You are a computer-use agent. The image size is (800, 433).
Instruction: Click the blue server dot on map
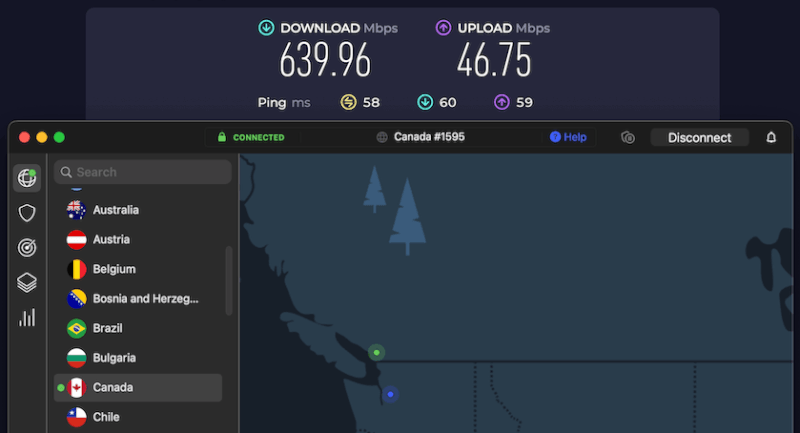(x=390, y=394)
